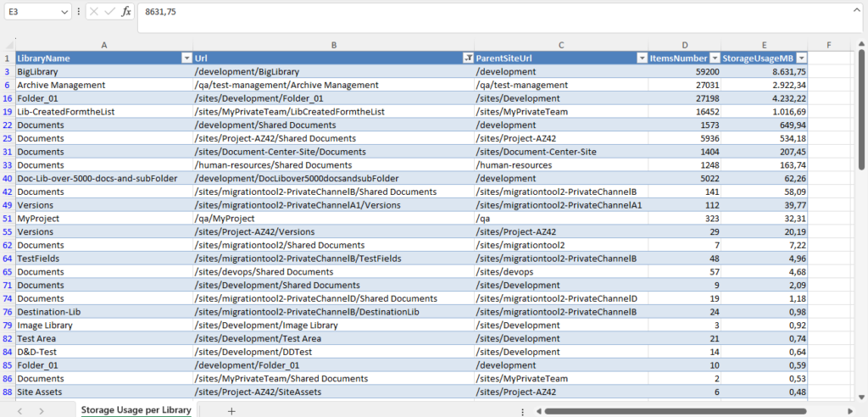
Task: Click the Archive Management name cell
Action: (x=104, y=85)
